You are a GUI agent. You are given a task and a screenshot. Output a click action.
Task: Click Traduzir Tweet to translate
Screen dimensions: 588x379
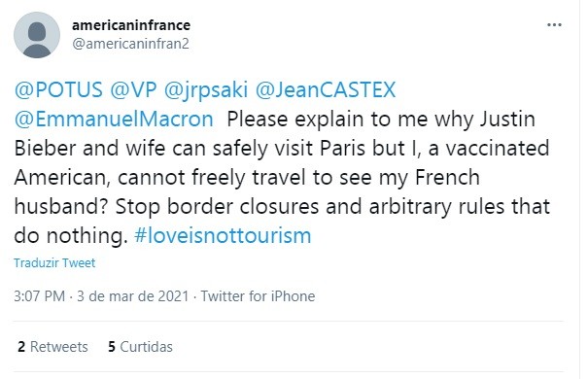click(x=54, y=262)
